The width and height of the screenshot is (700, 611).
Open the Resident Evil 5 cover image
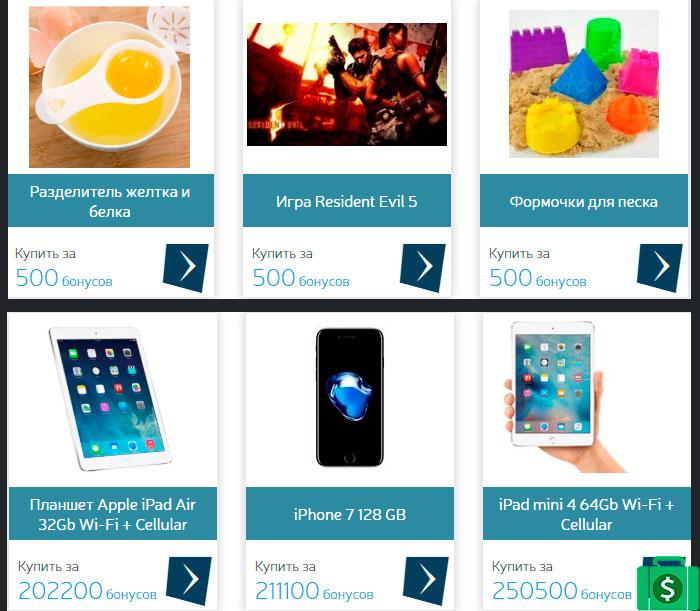tap(347, 84)
